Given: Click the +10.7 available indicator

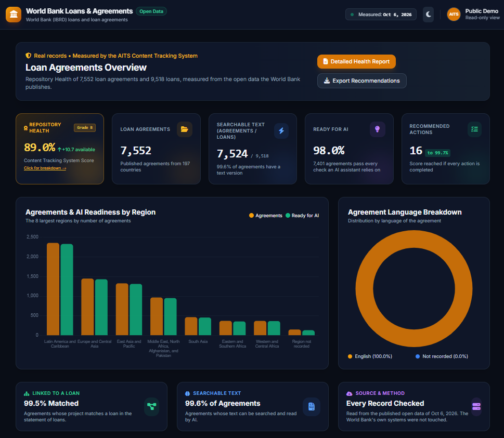Looking at the screenshot, I should 76,150.
